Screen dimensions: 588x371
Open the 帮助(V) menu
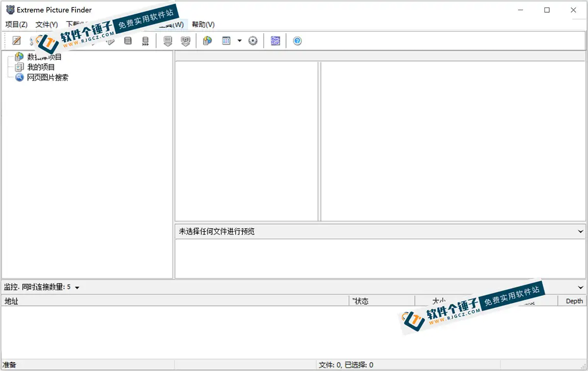[x=203, y=24]
